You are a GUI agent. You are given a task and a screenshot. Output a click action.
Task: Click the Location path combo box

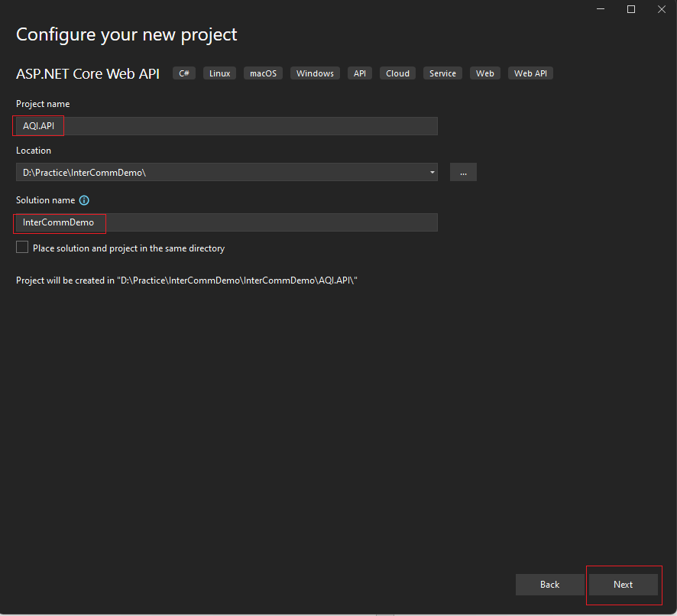click(222, 173)
